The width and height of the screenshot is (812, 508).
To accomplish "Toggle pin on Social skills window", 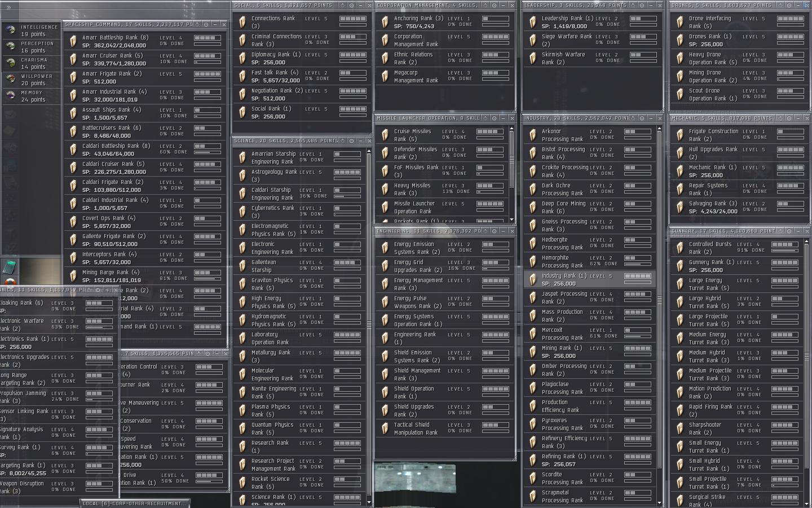I will coord(343,5).
